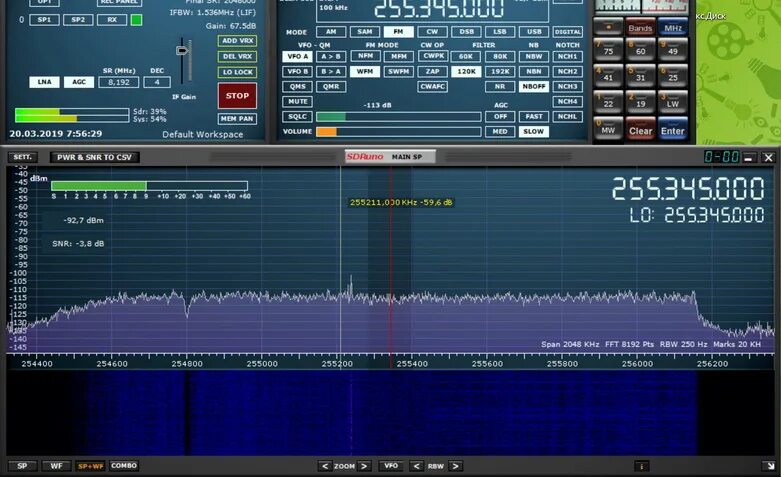781x477 pixels.
Task: Switch to WF waterfall view
Action: (56, 466)
